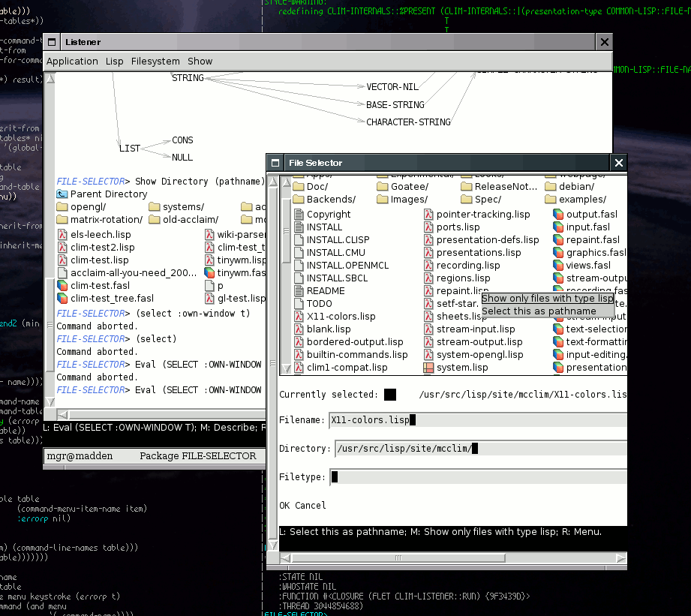
Task: Open the Spec/ folder icon
Action: pos(466,199)
